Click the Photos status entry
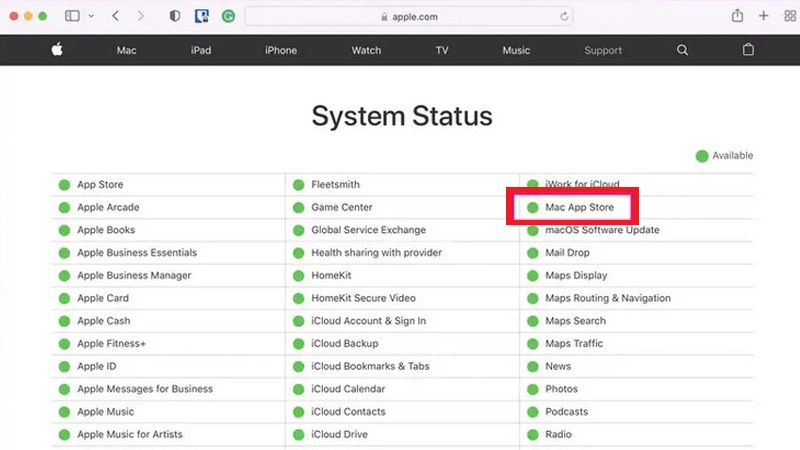The width and height of the screenshot is (800, 450). coord(561,389)
